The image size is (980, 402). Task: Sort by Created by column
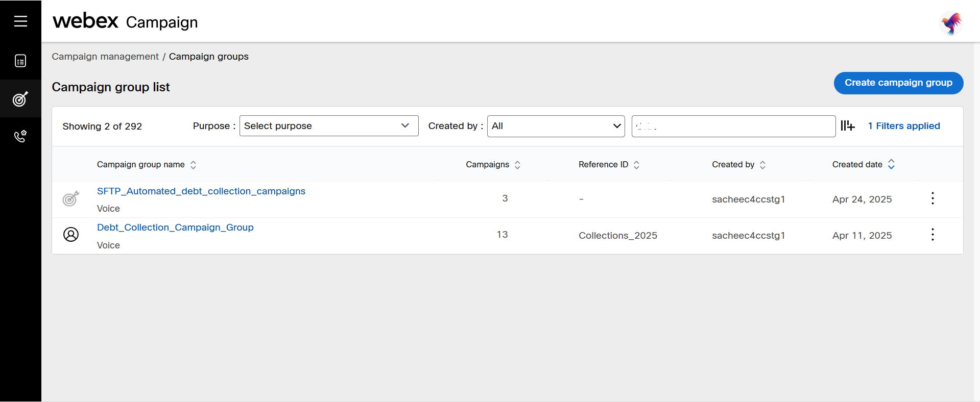[762, 165]
